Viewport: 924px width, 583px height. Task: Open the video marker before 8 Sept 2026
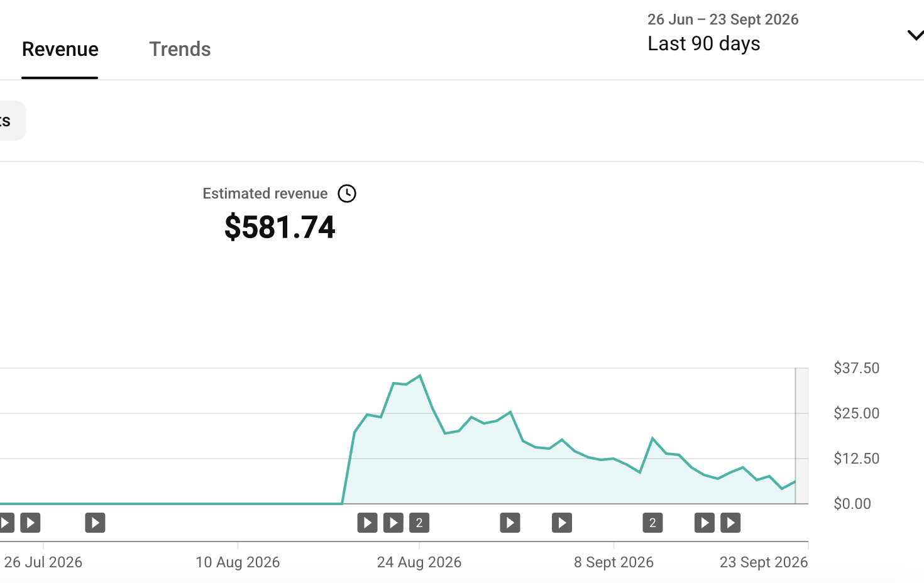coord(562,523)
